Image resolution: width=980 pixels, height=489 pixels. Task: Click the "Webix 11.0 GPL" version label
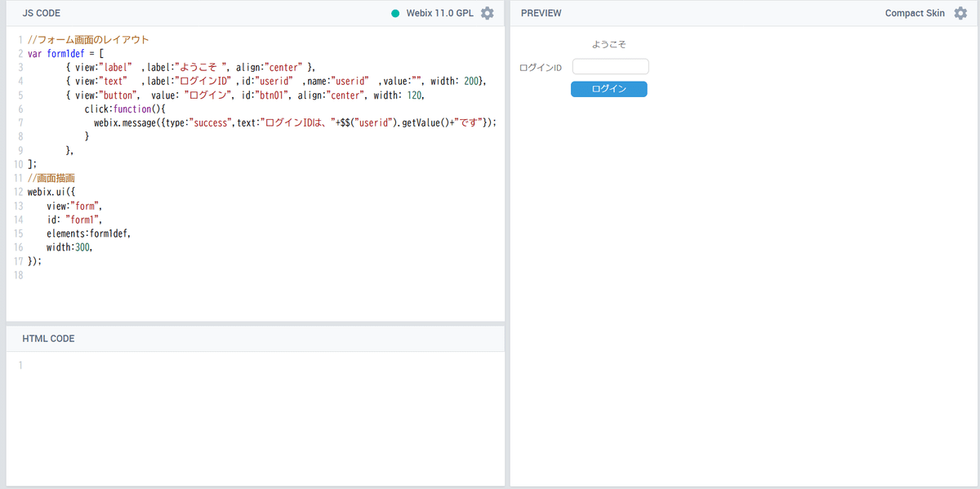439,13
